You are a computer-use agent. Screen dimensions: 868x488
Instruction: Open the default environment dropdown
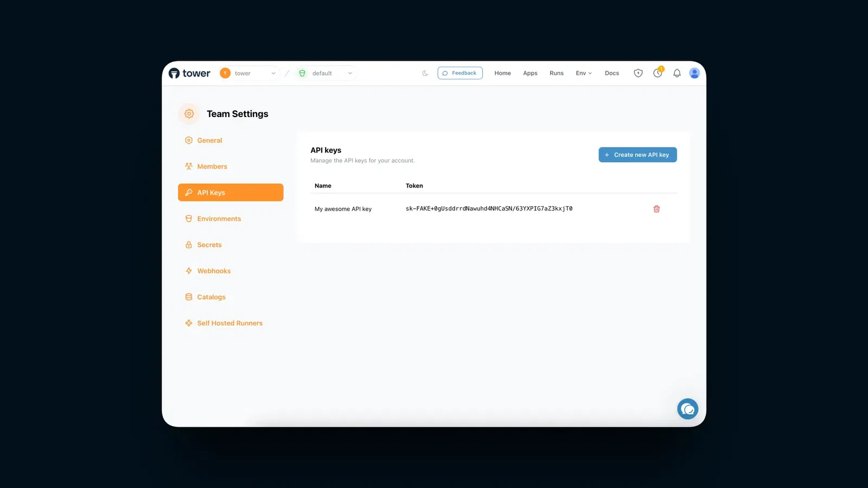[350, 73]
